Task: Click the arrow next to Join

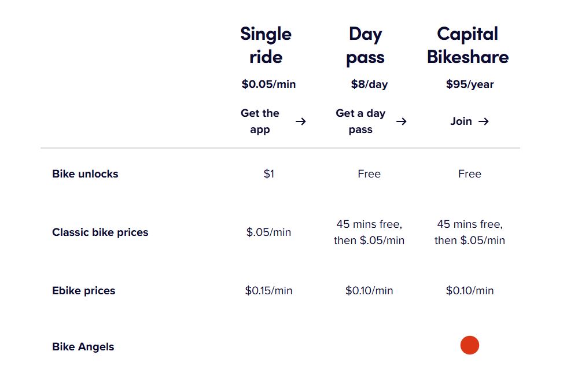Action: pos(484,121)
